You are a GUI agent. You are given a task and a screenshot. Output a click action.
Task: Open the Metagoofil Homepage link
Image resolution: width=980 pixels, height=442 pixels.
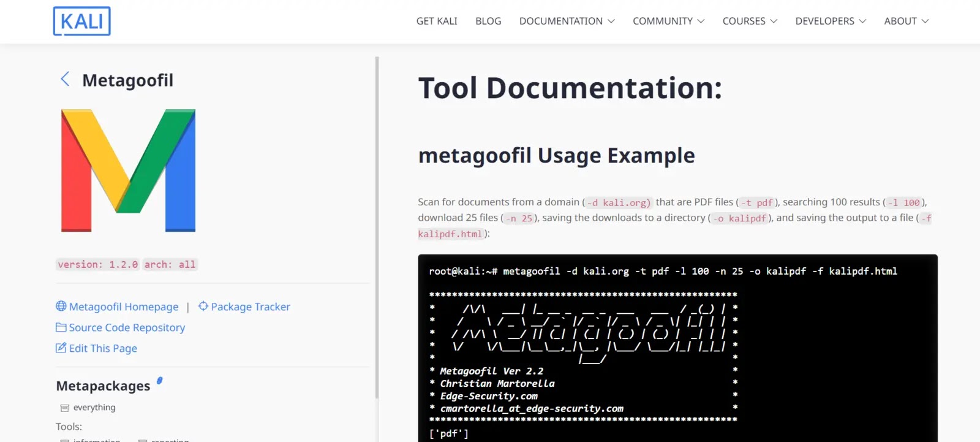coord(124,307)
